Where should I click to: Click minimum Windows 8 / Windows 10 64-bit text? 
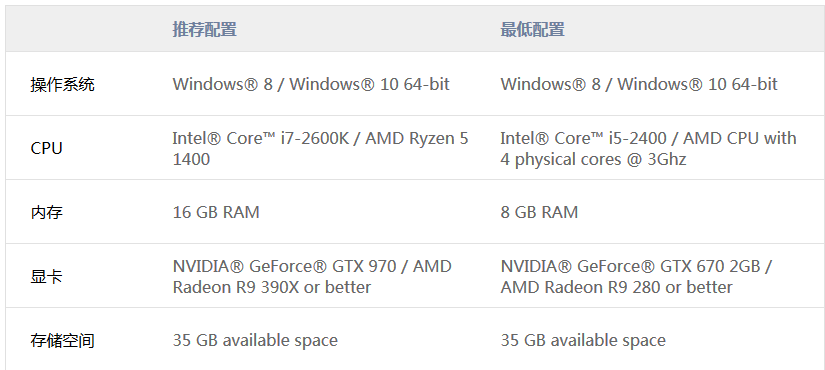[639, 84]
